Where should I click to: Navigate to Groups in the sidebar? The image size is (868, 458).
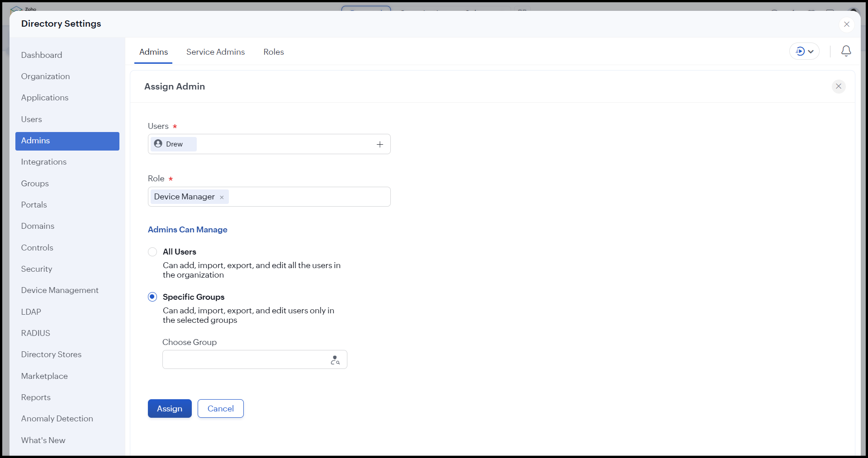[x=35, y=184]
